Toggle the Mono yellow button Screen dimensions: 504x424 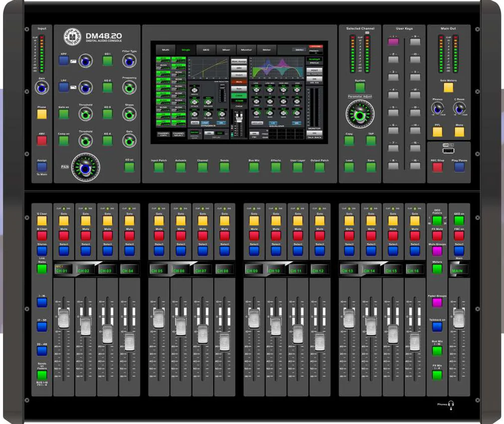[459, 132]
